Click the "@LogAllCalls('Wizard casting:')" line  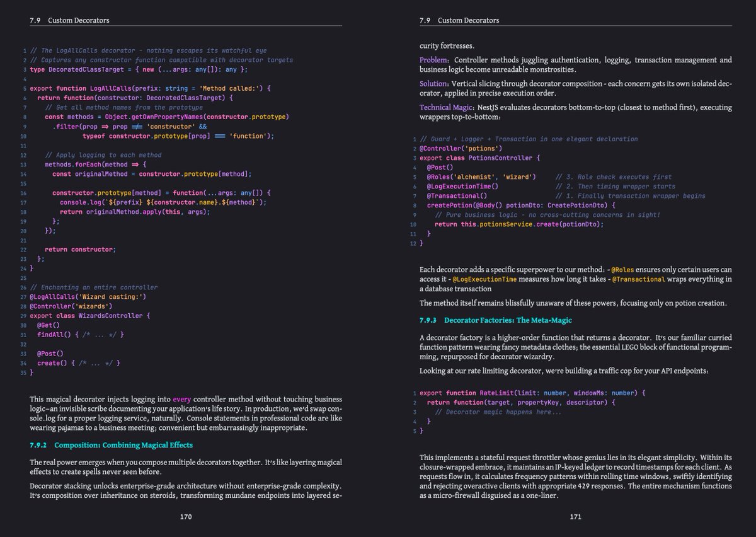click(88, 296)
